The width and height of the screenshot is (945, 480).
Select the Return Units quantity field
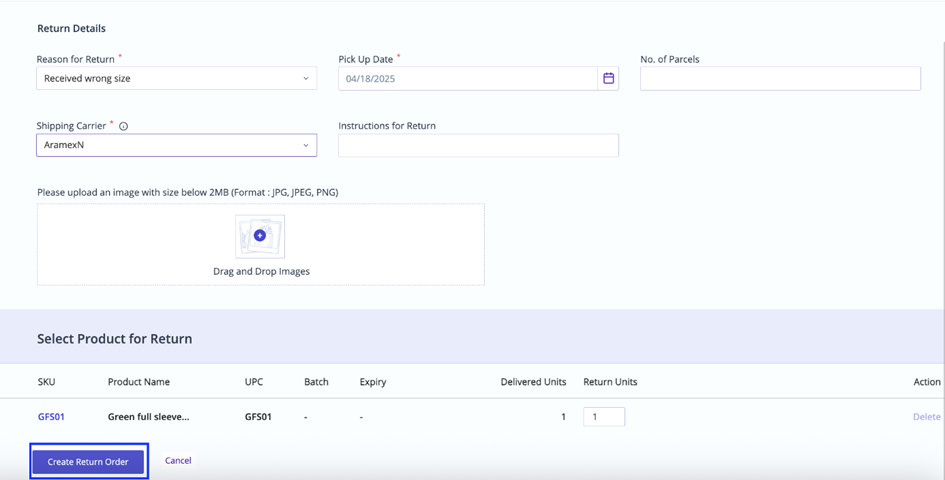[x=604, y=417]
